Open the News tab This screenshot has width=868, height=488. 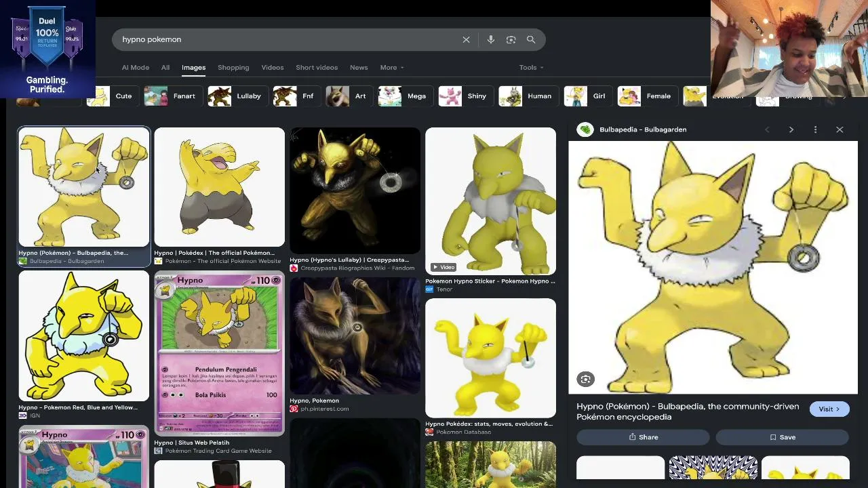[359, 68]
